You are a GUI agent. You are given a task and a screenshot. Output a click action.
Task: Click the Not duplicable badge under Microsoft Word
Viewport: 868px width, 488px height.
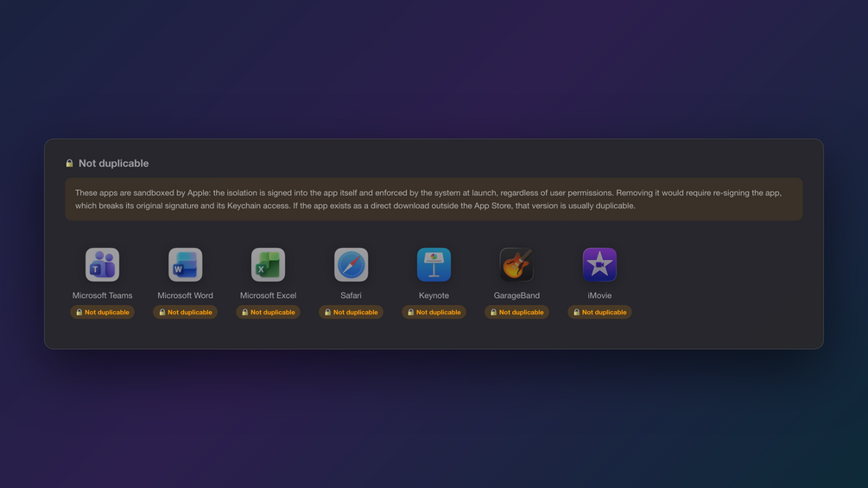pyautogui.click(x=185, y=312)
